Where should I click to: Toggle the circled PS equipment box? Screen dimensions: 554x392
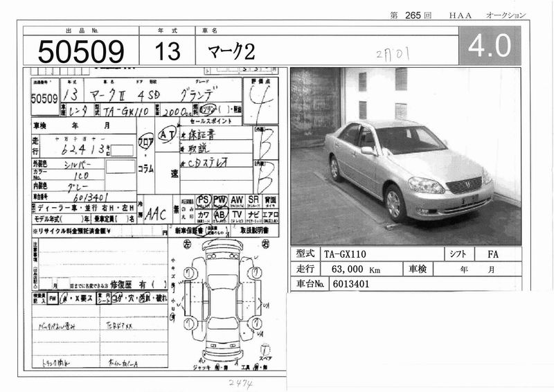coord(203,202)
